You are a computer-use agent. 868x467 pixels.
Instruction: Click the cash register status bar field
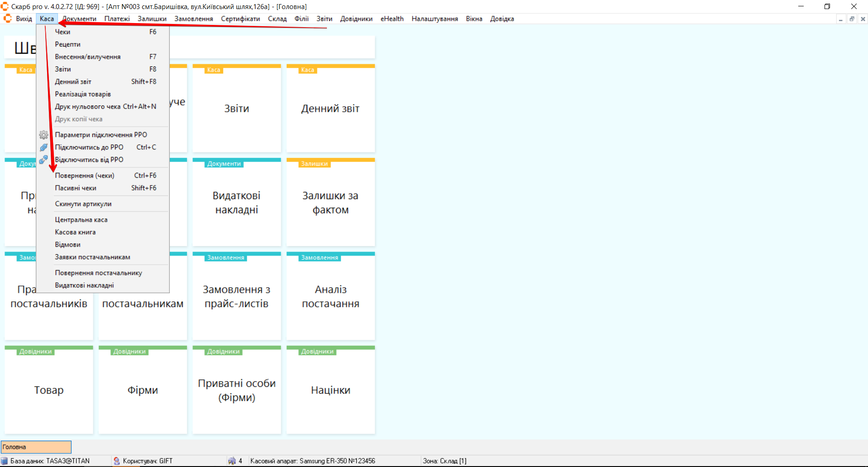point(312,461)
